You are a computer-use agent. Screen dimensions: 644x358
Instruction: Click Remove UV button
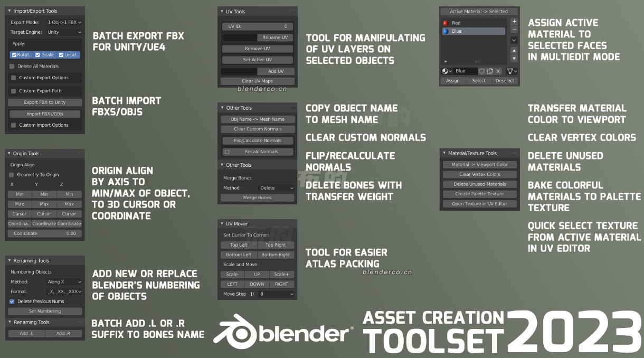(258, 49)
